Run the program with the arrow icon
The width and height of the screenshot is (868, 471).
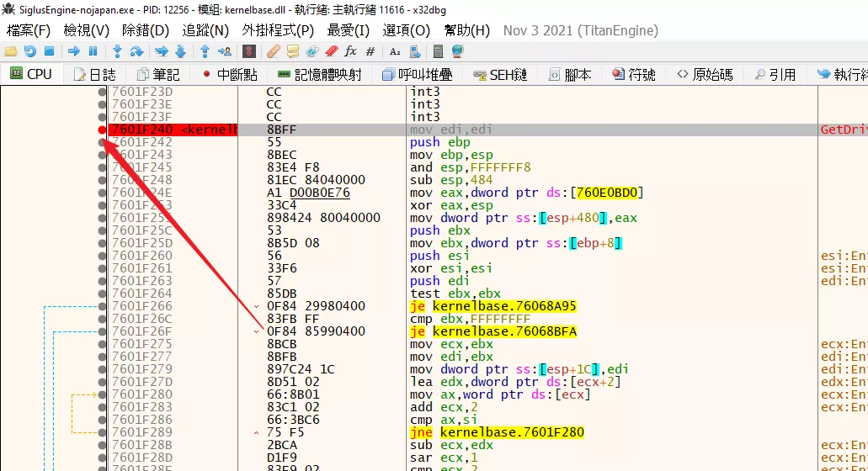point(74,52)
